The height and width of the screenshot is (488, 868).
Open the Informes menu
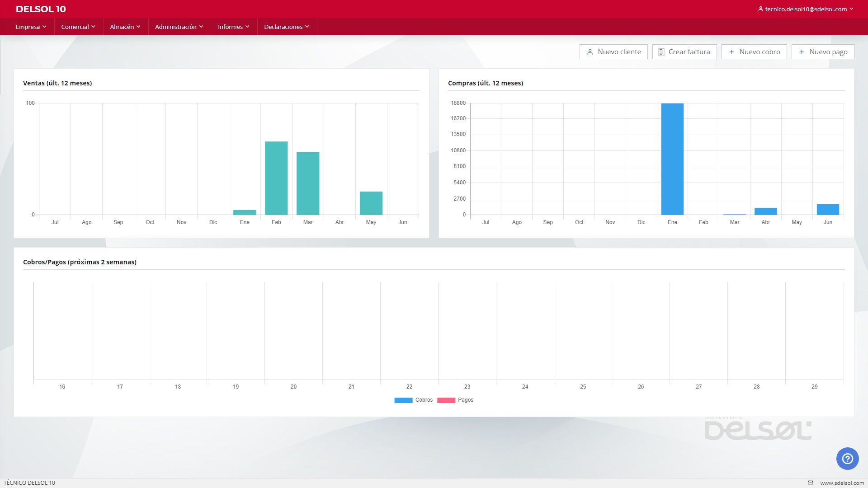point(233,27)
